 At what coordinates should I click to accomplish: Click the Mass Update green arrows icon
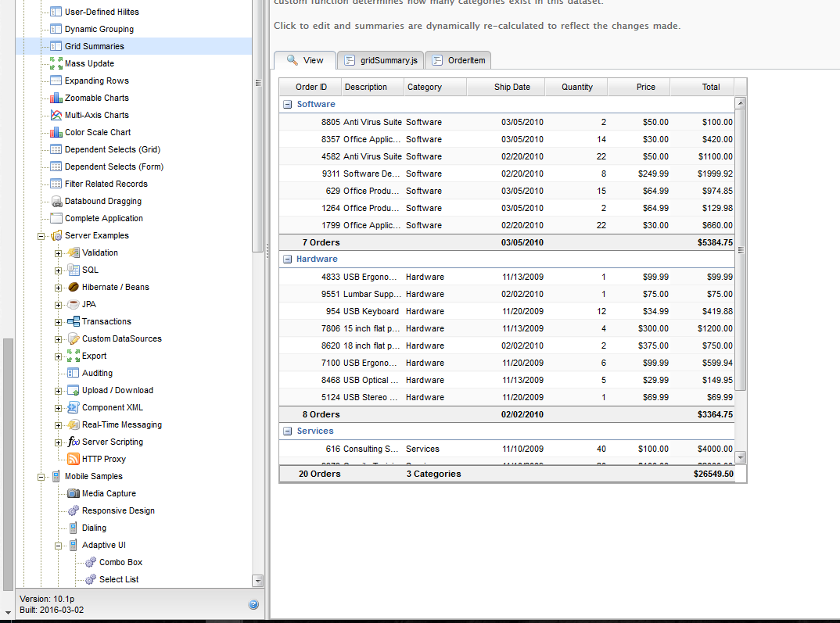[x=56, y=64]
